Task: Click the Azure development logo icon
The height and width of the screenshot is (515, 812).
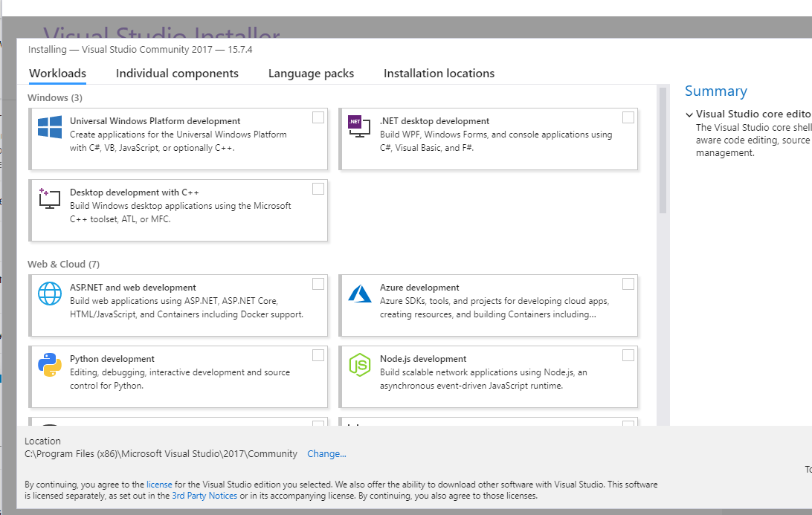Action: [x=359, y=294]
